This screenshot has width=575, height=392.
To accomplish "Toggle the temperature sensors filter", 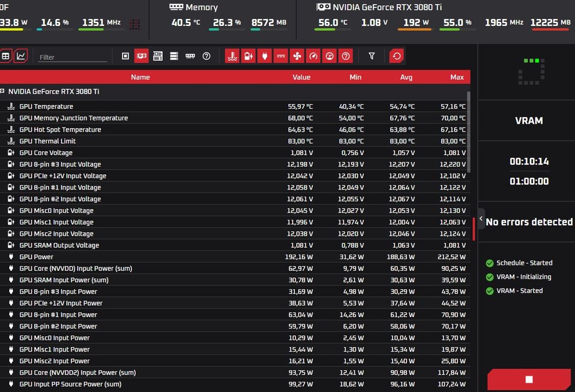I will (232, 56).
